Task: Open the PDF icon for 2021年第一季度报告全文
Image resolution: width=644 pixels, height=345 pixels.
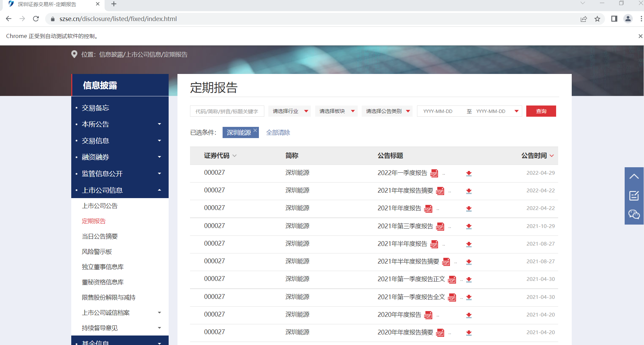Action: coord(452,298)
